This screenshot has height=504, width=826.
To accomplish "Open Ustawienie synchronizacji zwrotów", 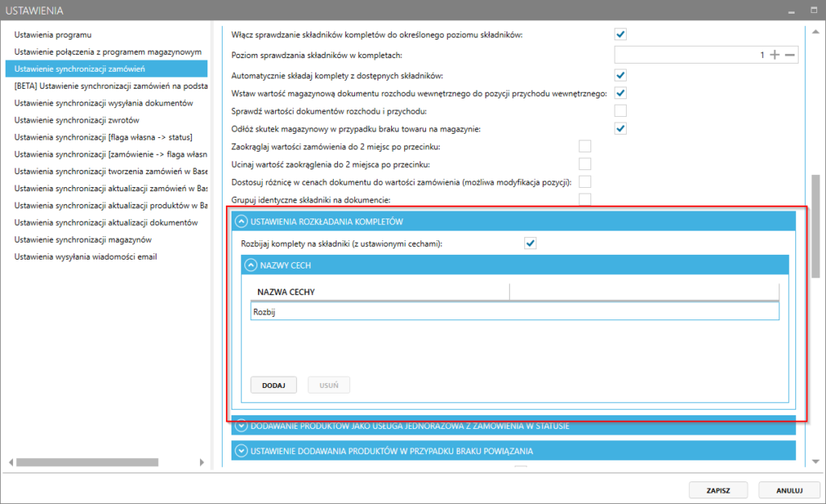I will tap(77, 120).
